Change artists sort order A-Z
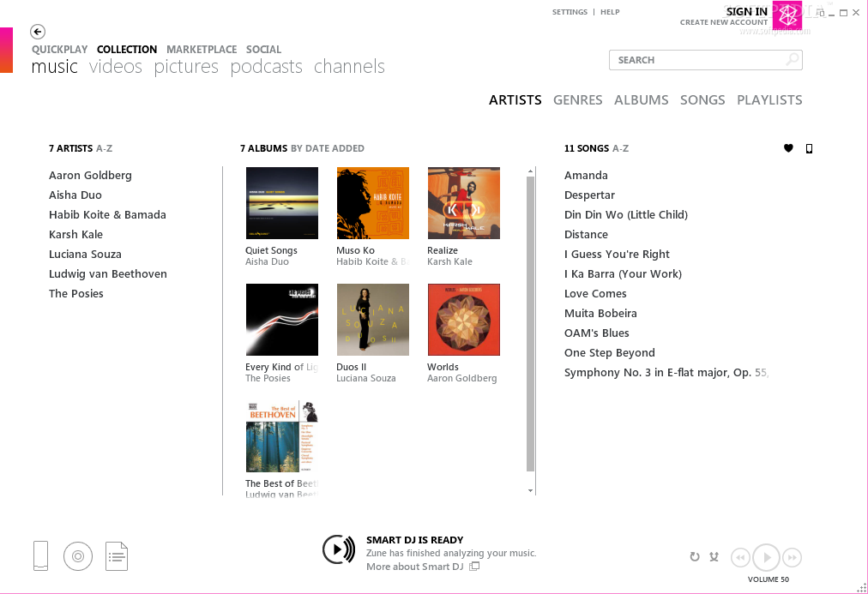Viewport: 868px width, 594px height. pos(104,148)
